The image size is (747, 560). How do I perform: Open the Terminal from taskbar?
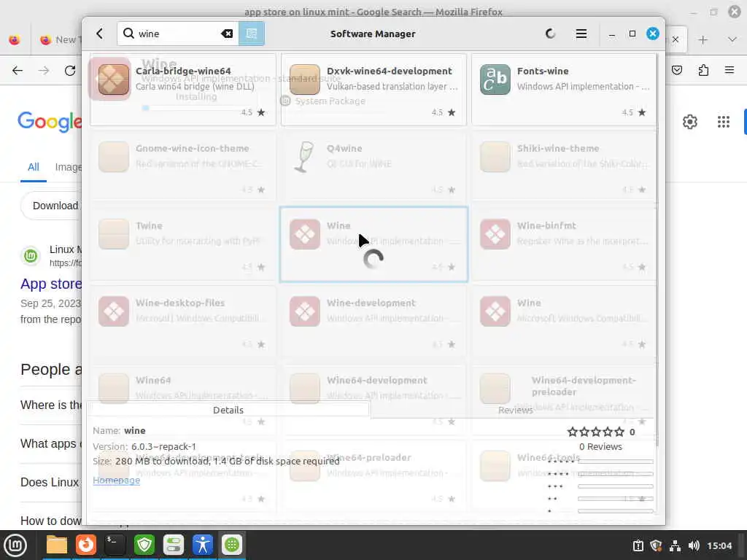pyautogui.click(x=115, y=545)
